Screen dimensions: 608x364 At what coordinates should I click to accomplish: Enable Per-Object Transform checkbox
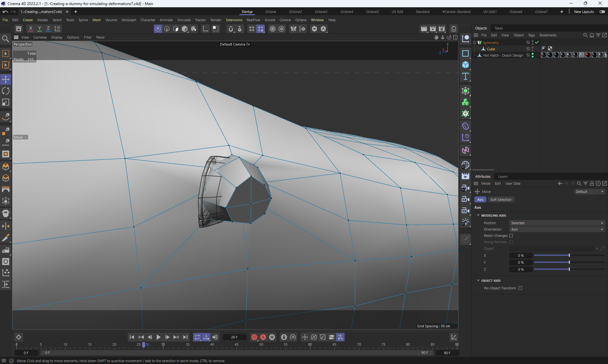coord(520,288)
